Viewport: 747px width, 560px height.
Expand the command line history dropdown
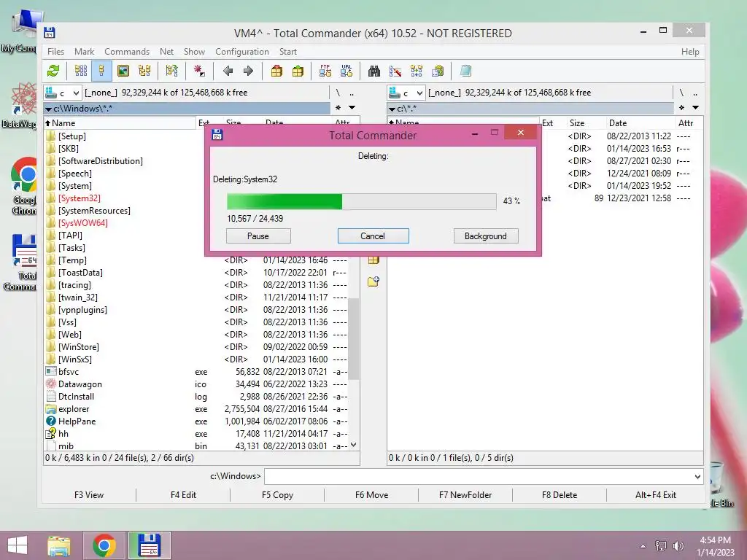(697, 476)
